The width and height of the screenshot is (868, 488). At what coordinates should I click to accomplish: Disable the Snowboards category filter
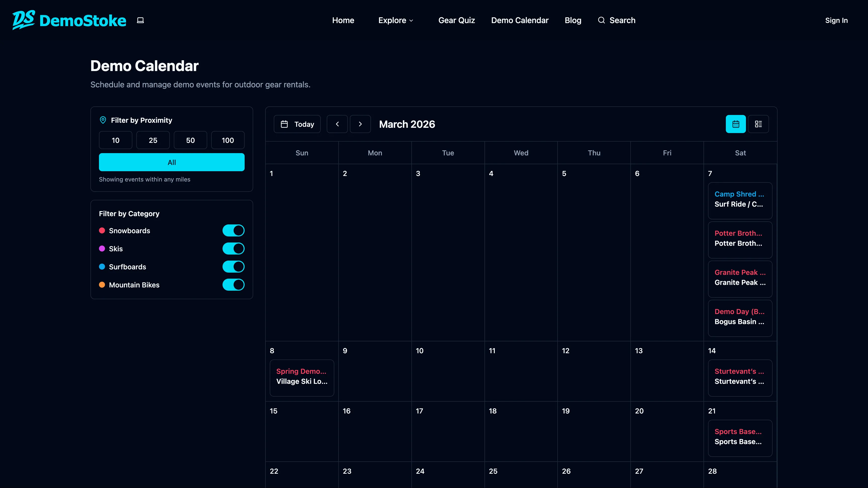233,230
